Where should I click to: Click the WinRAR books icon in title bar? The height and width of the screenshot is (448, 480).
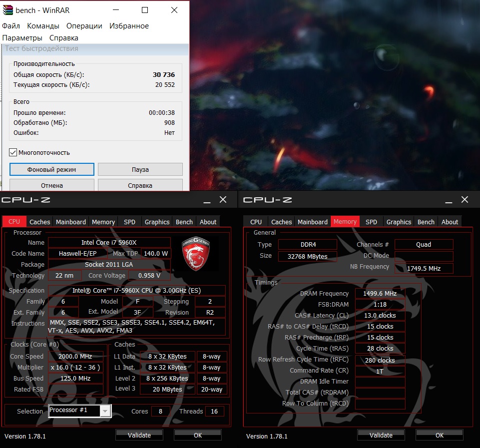coord(7,10)
